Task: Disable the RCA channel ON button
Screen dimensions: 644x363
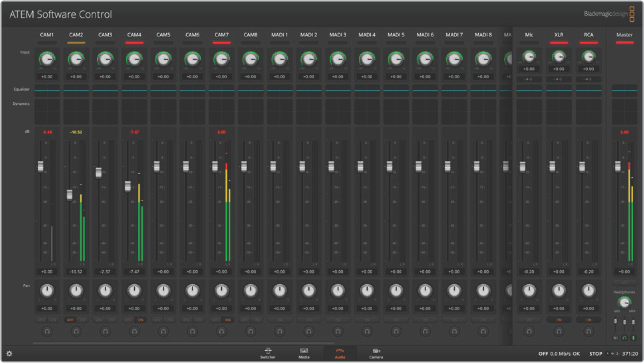Action: point(588,320)
